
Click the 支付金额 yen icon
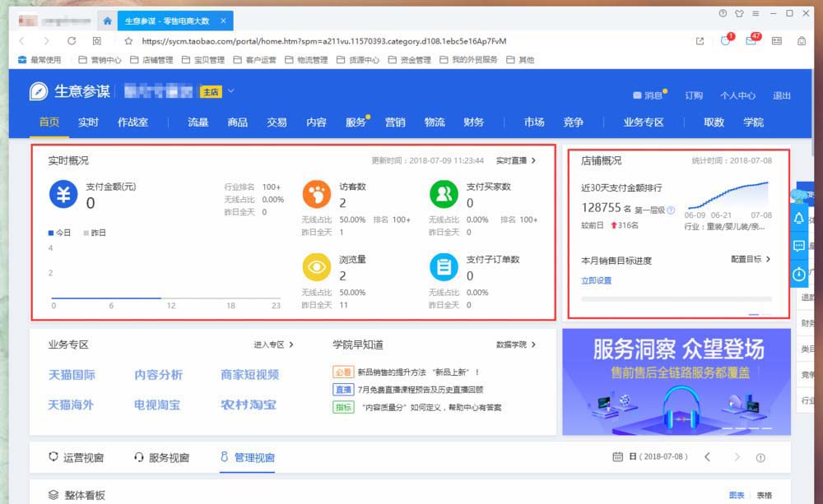[63, 194]
